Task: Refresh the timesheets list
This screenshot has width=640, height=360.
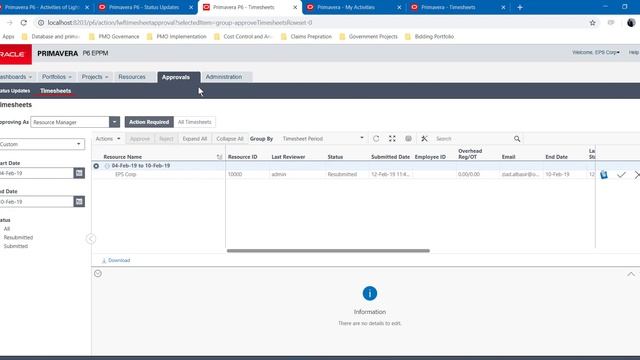Action: 376,139
